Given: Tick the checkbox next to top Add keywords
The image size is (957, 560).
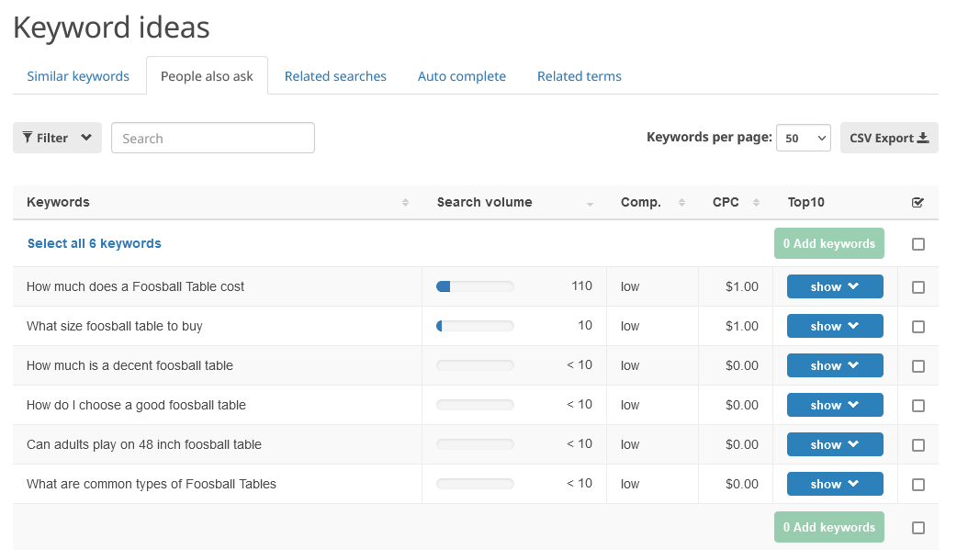Looking at the screenshot, I should tap(918, 244).
